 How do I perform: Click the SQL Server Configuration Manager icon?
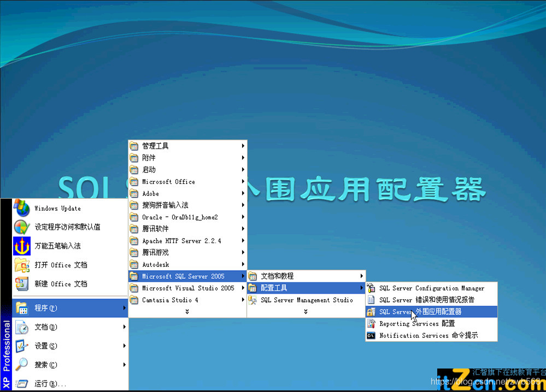pyautogui.click(x=371, y=288)
